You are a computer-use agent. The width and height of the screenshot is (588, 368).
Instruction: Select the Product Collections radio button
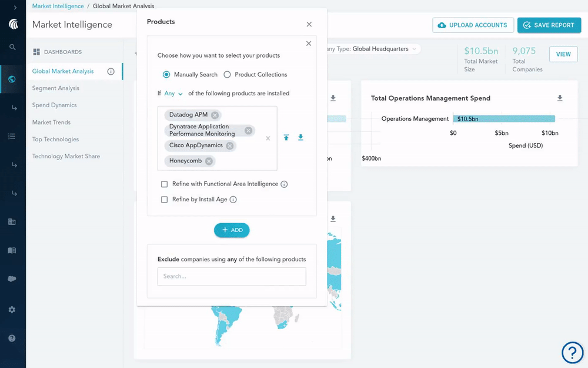[227, 75]
